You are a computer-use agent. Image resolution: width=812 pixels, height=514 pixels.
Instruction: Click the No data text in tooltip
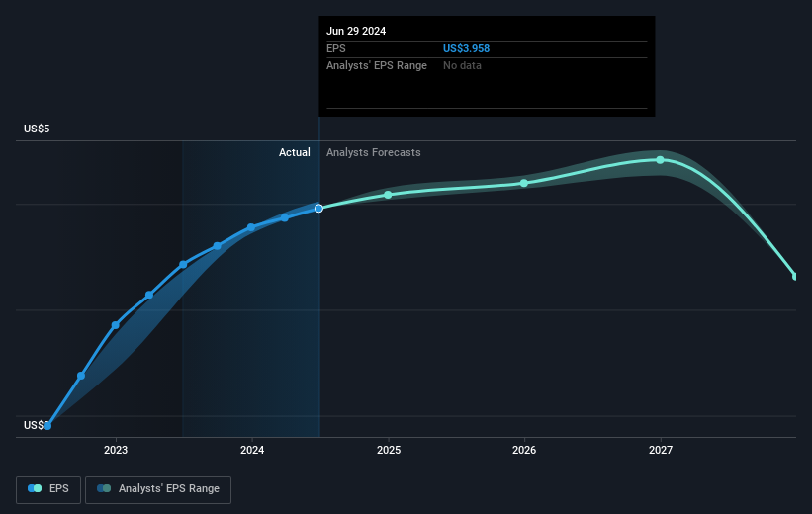tap(462, 65)
